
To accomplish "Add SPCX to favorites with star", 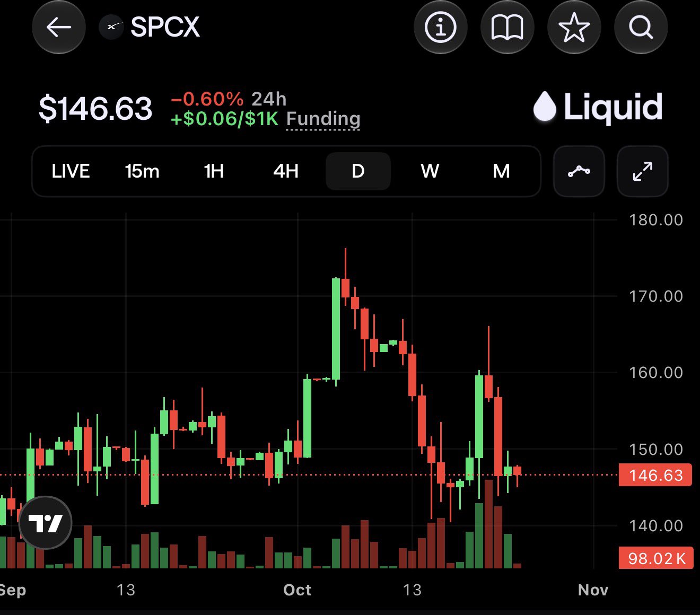I will click(x=574, y=27).
